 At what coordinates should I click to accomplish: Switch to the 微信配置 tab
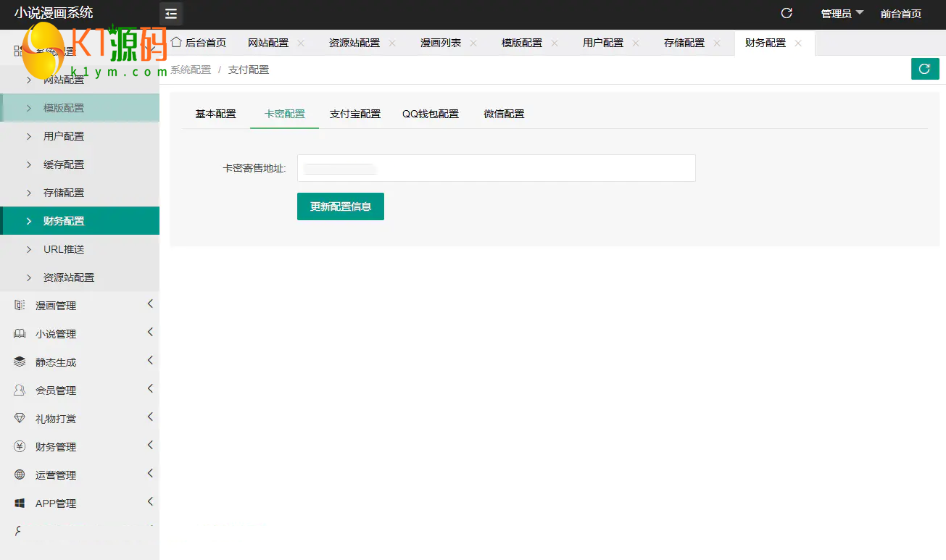click(504, 114)
